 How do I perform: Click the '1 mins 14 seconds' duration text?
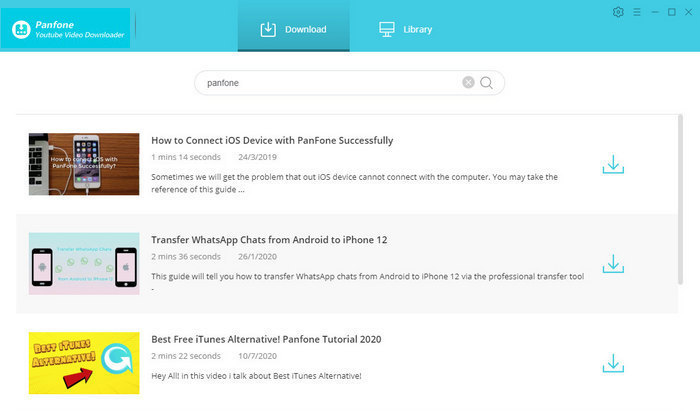pyautogui.click(x=186, y=157)
